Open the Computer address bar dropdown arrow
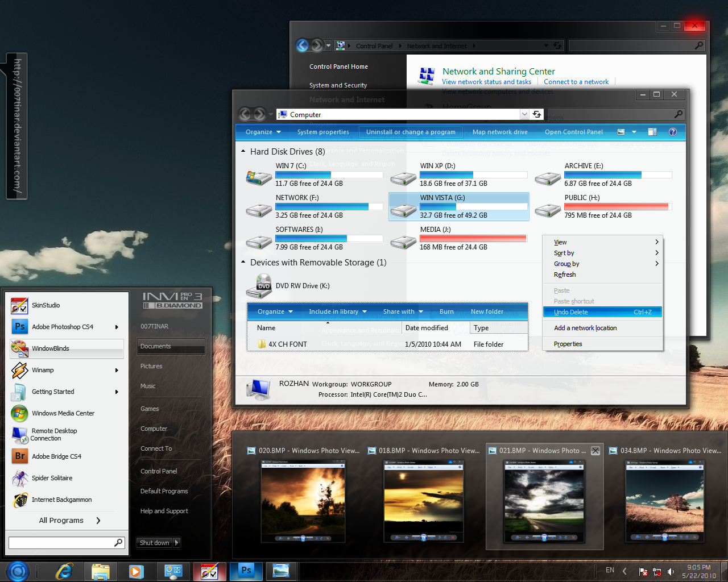The height and width of the screenshot is (582, 728). [x=524, y=114]
